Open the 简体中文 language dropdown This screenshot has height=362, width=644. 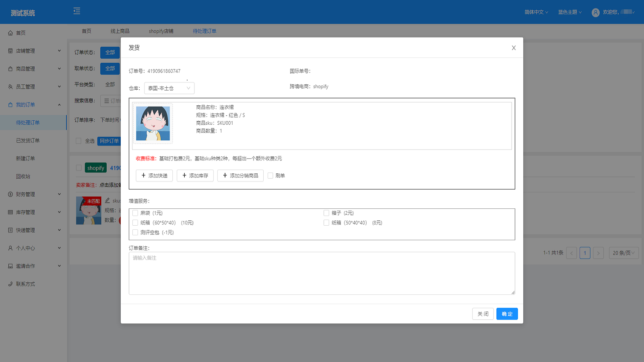click(536, 12)
